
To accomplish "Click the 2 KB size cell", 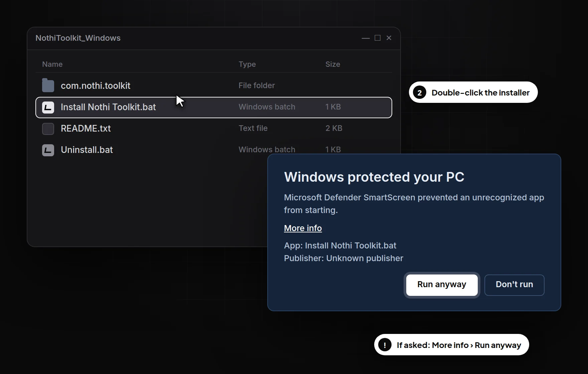I will 334,128.
